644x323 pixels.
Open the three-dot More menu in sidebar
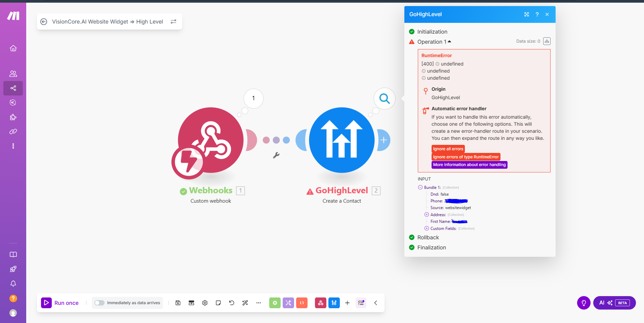point(13,146)
